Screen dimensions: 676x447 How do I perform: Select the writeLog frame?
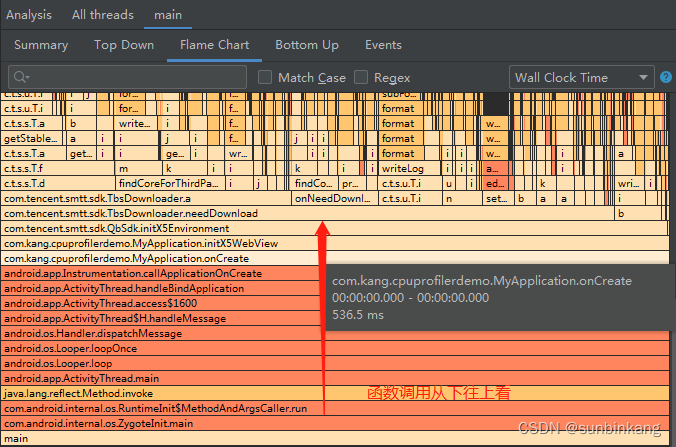pyautogui.click(x=410, y=169)
